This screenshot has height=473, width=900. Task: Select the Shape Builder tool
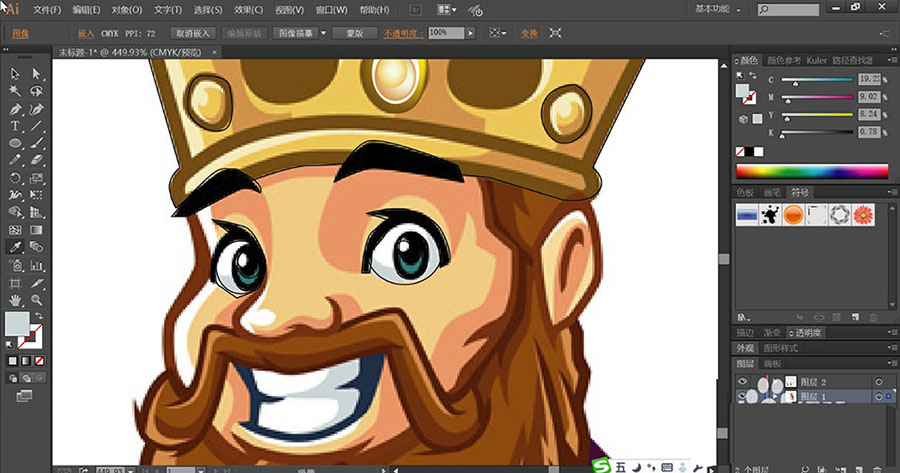point(15,212)
